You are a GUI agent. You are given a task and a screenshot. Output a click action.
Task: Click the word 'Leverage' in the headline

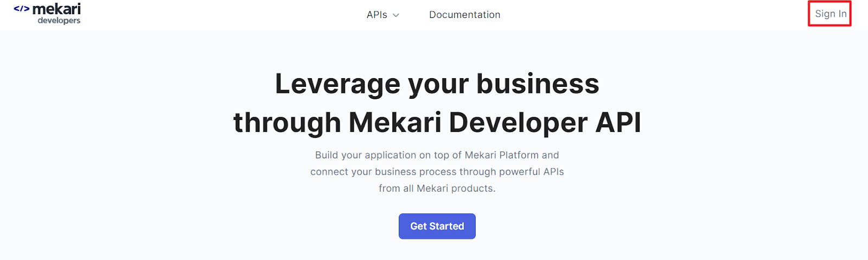[x=337, y=84]
